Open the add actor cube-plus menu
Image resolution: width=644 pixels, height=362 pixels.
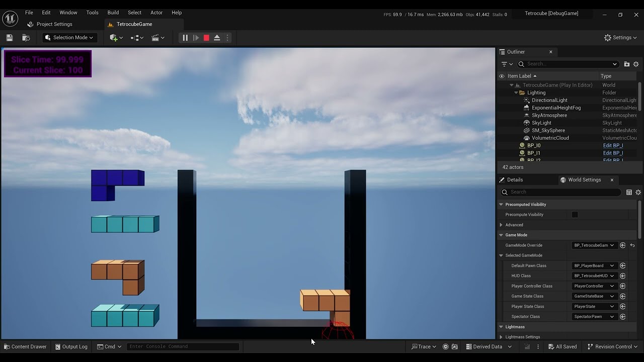point(116,38)
